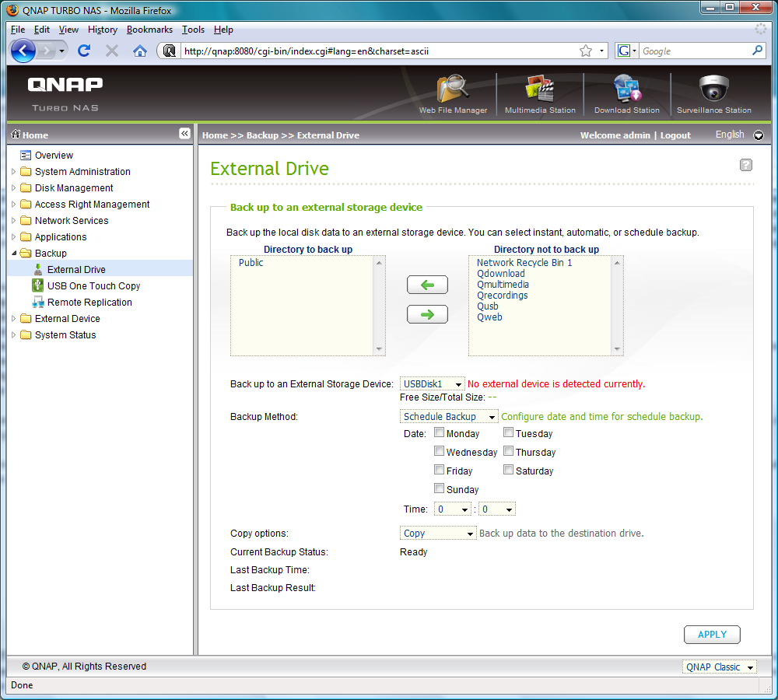
Task: Reload the page in Firefox
Action: click(x=84, y=51)
